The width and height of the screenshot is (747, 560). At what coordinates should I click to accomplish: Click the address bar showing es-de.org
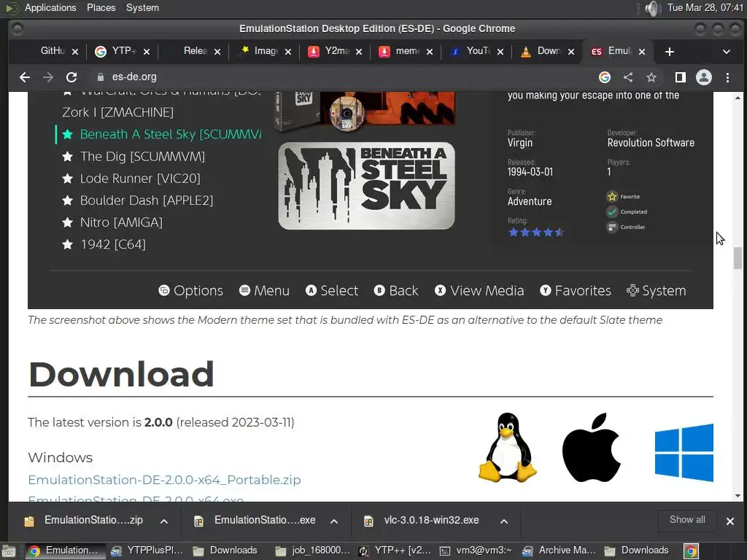tap(342, 77)
